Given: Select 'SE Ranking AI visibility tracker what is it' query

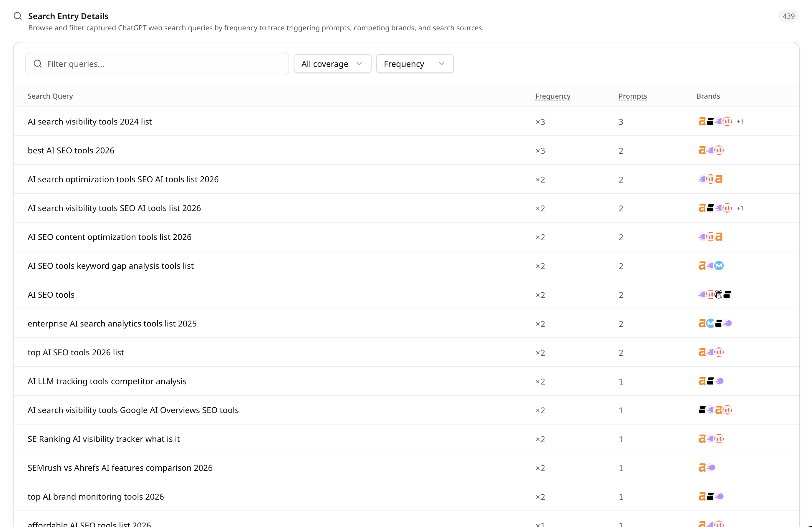Looking at the screenshot, I should 104,439.
